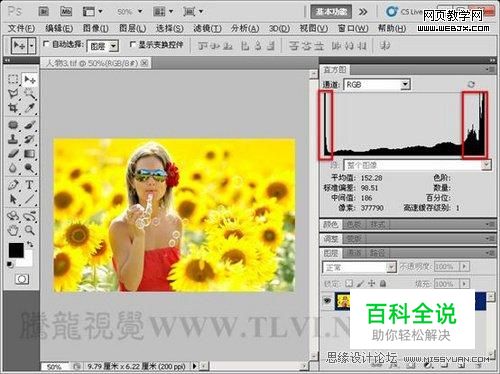500x374 pixels.
Task: Click the layer thumbnail in Layers panel
Action: 343,301
